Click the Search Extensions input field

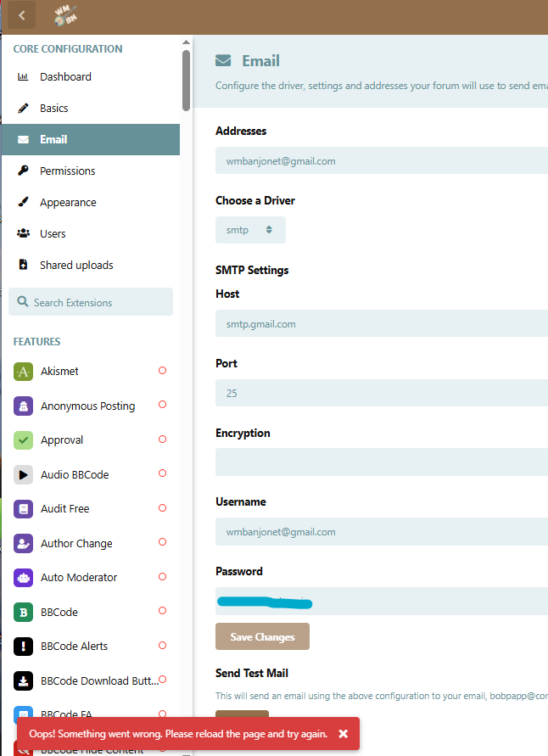[x=91, y=302]
